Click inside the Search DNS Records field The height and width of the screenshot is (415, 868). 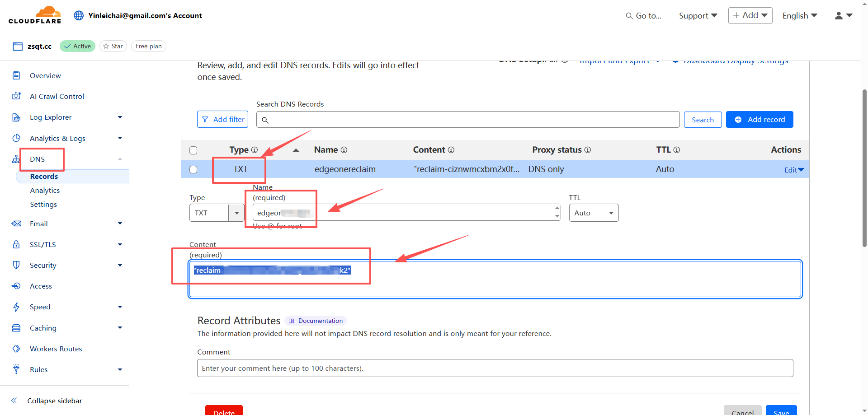coord(468,120)
